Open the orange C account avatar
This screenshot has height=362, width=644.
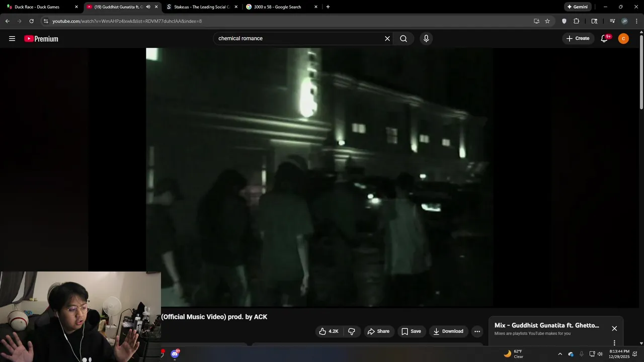(x=623, y=39)
